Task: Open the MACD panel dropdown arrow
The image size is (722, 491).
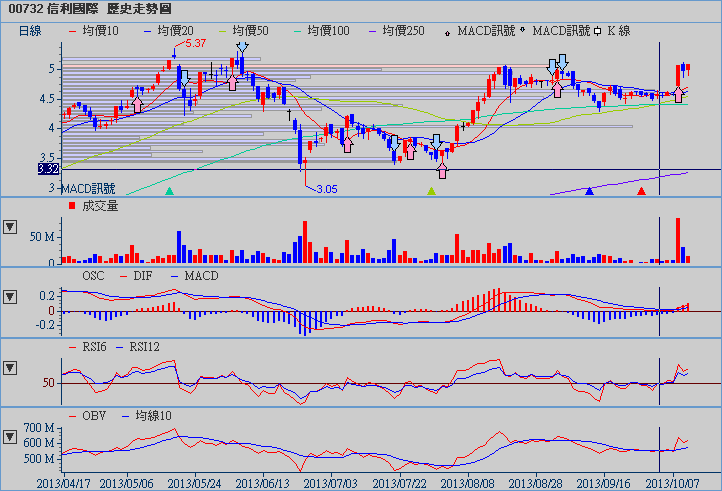Action: [x=11, y=296]
